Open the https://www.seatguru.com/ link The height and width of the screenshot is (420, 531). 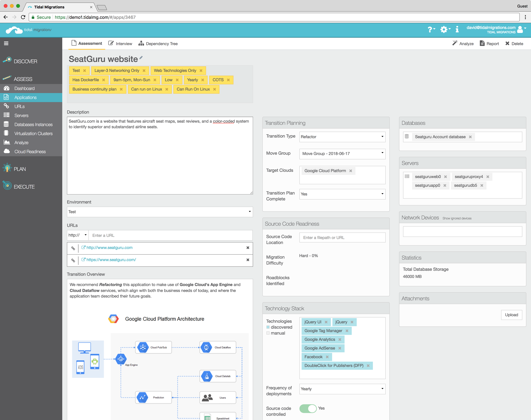111,260
